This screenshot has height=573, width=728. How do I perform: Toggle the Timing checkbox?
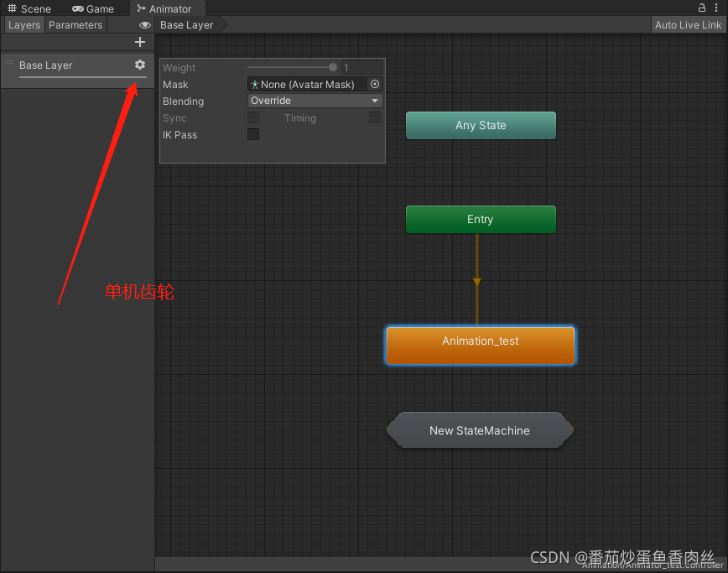pos(375,117)
